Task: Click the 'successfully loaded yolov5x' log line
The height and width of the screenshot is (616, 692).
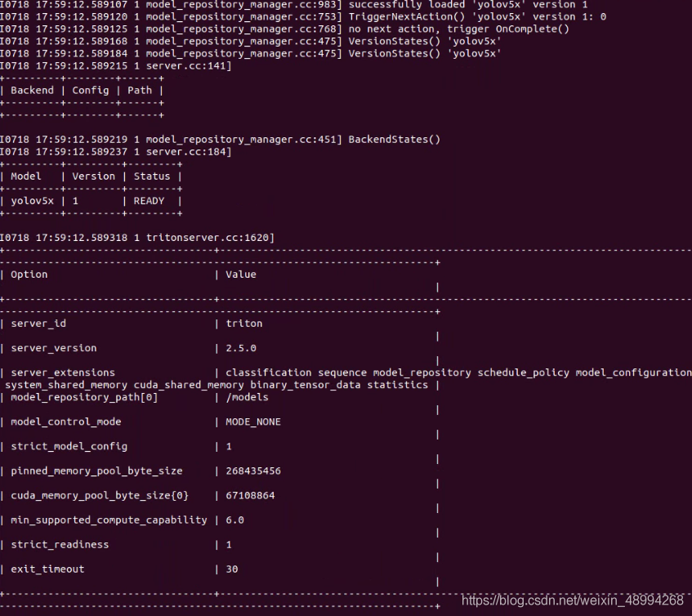Action: 294,4
